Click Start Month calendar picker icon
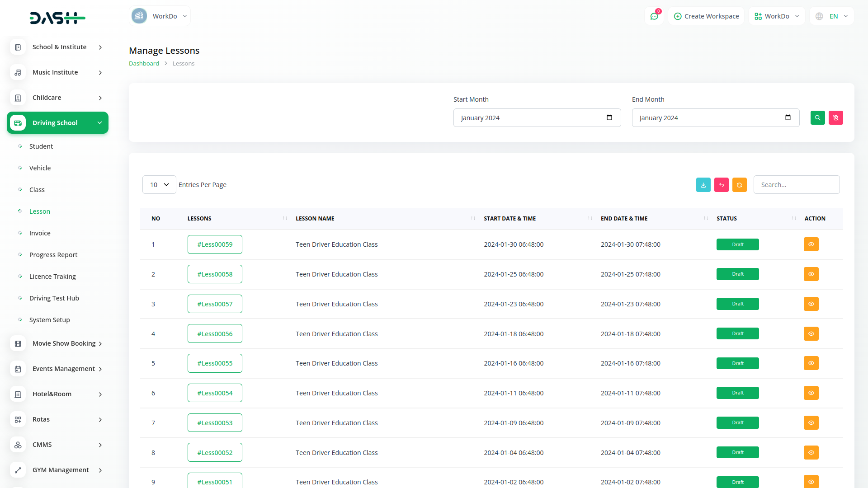 click(x=609, y=118)
